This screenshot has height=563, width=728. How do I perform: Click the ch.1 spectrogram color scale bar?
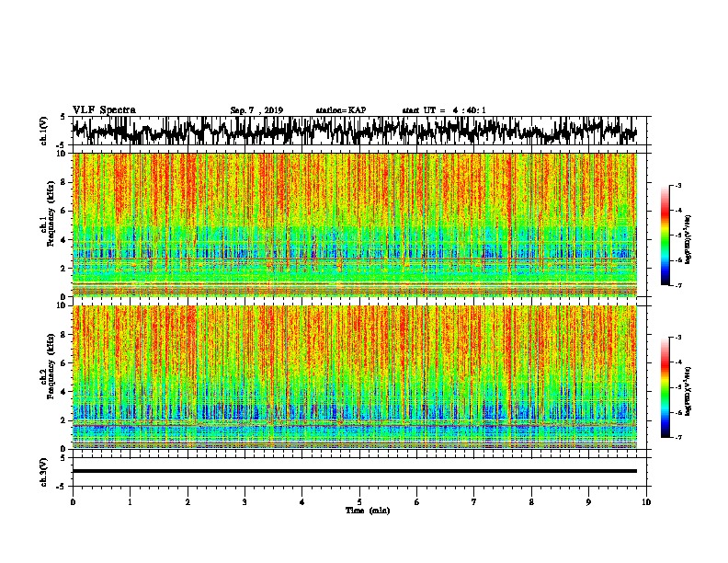(x=665, y=236)
